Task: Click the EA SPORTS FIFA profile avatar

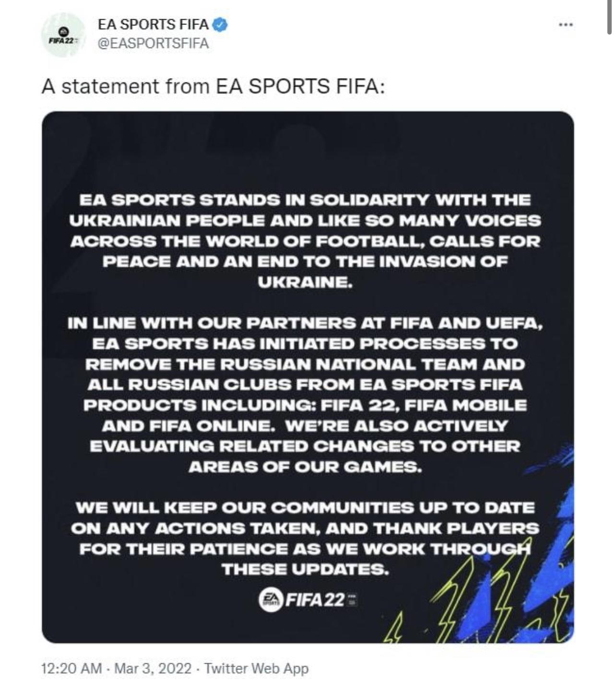Action: (x=63, y=35)
